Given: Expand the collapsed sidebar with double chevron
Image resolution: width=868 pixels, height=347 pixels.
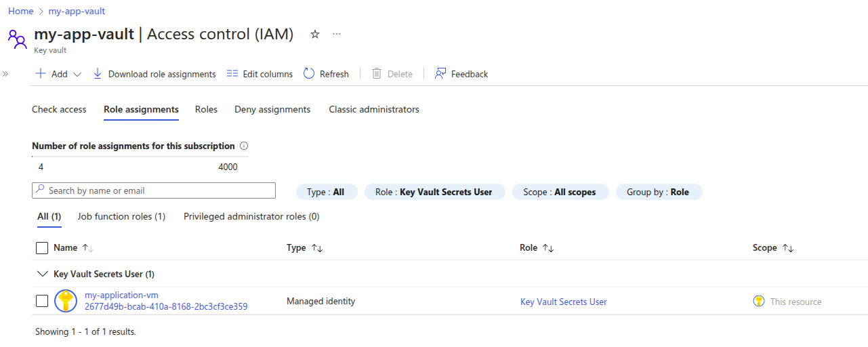Looking at the screenshot, I should tap(5, 74).
